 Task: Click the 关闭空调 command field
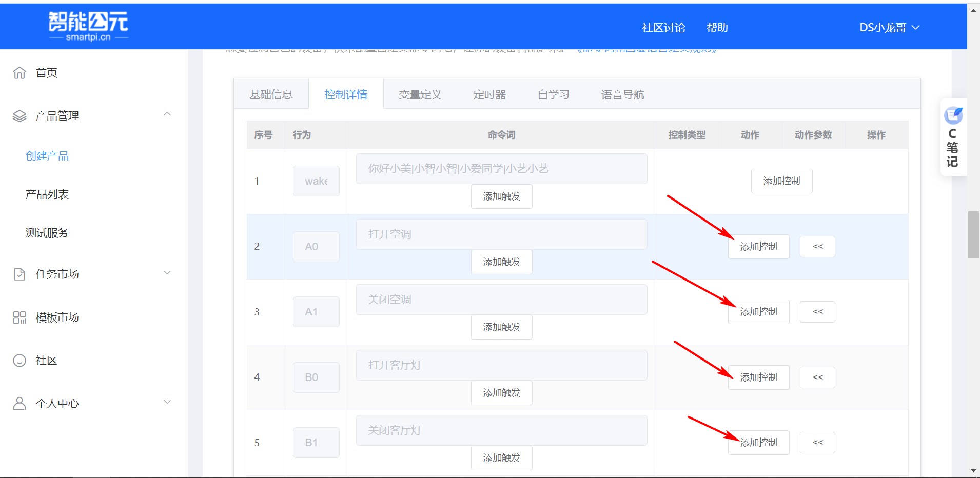(x=501, y=300)
